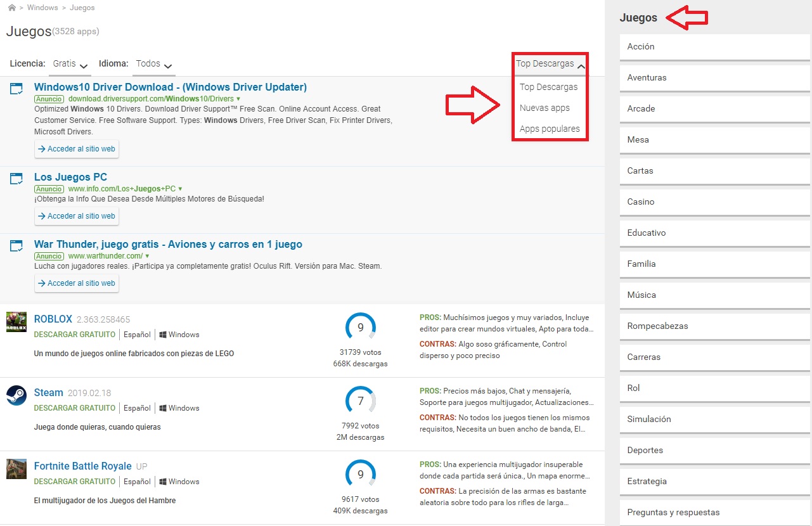Open the Acción category

pos(715,47)
